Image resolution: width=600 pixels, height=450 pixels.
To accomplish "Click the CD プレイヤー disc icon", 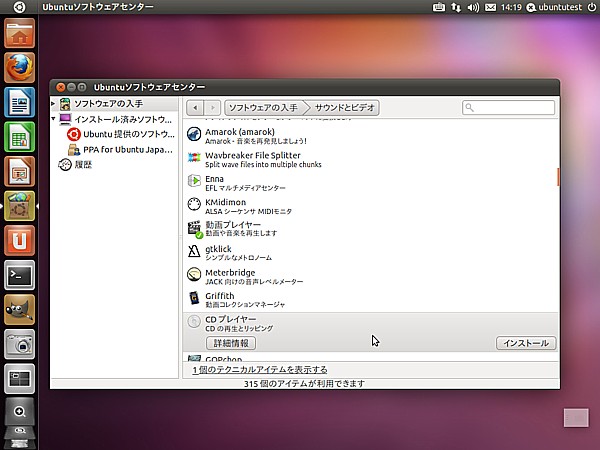I will tap(194, 321).
